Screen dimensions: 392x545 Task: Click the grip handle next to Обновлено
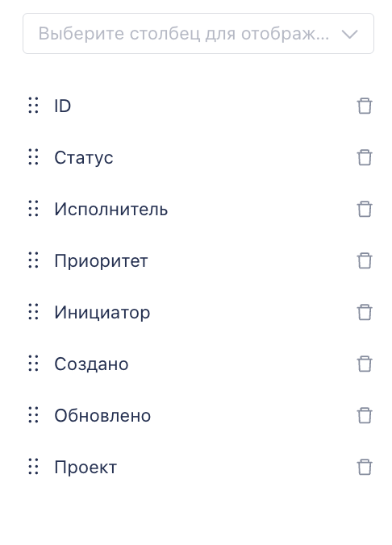coord(33,414)
